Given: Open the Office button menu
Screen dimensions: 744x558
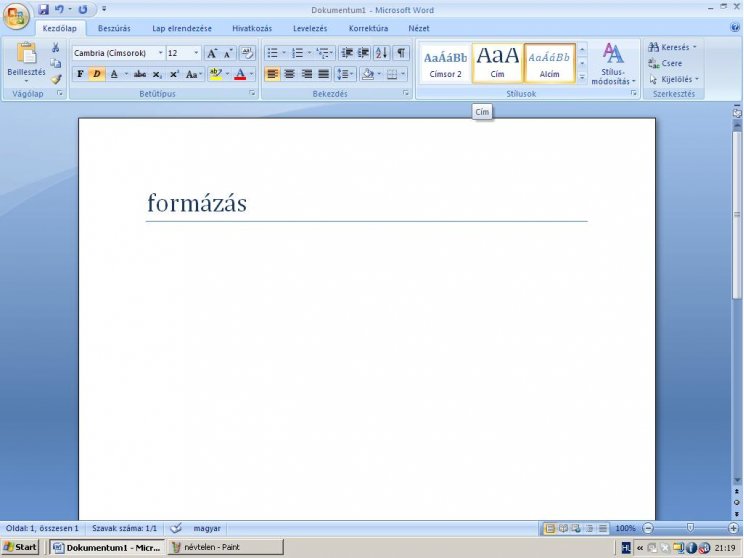Looking at the screenshot, I should [16, 17].
